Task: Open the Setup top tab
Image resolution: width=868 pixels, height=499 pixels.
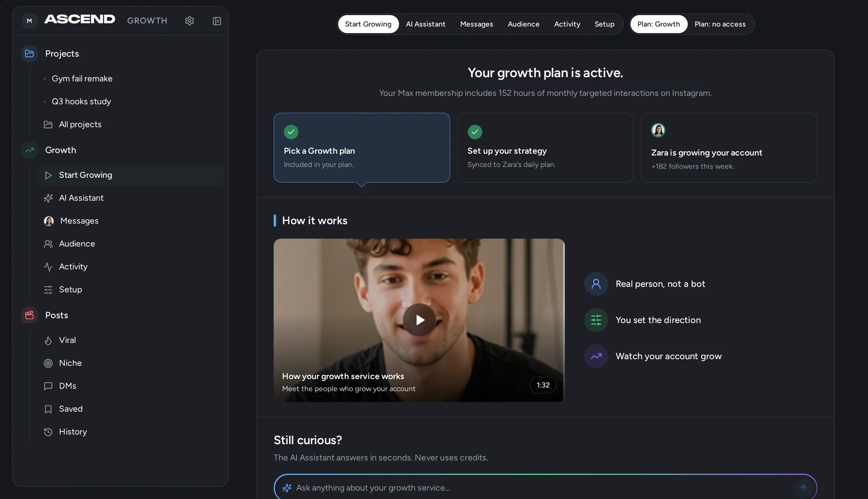Action: 604,24
